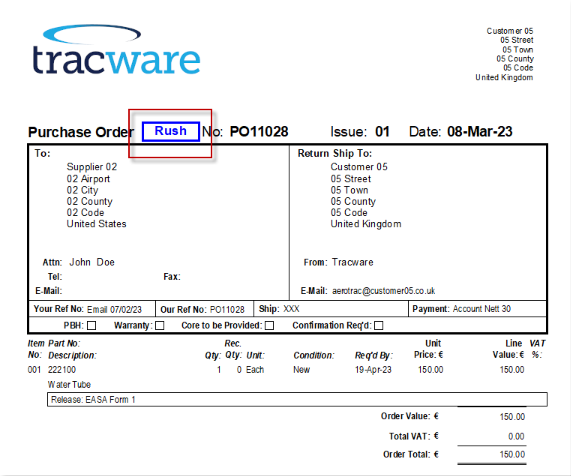The height and width of the screenshot is (476, 571).
Task: Select item number 001
Action: pos(34,370)
